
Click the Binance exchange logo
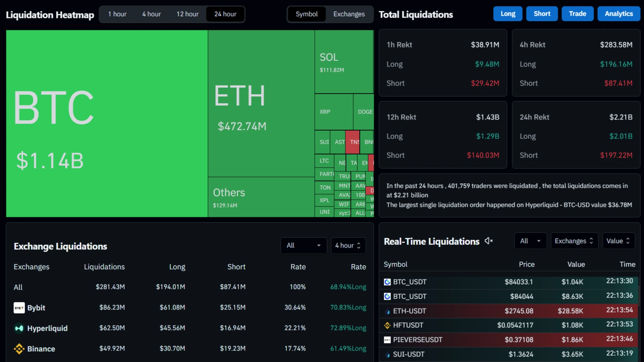click(x=19, y=349)
